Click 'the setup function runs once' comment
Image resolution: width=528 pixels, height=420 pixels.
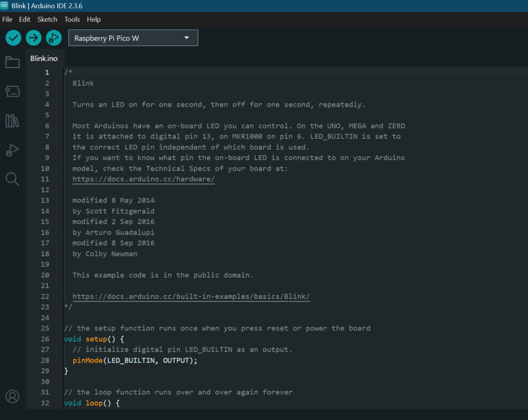[x=217, y=328]
